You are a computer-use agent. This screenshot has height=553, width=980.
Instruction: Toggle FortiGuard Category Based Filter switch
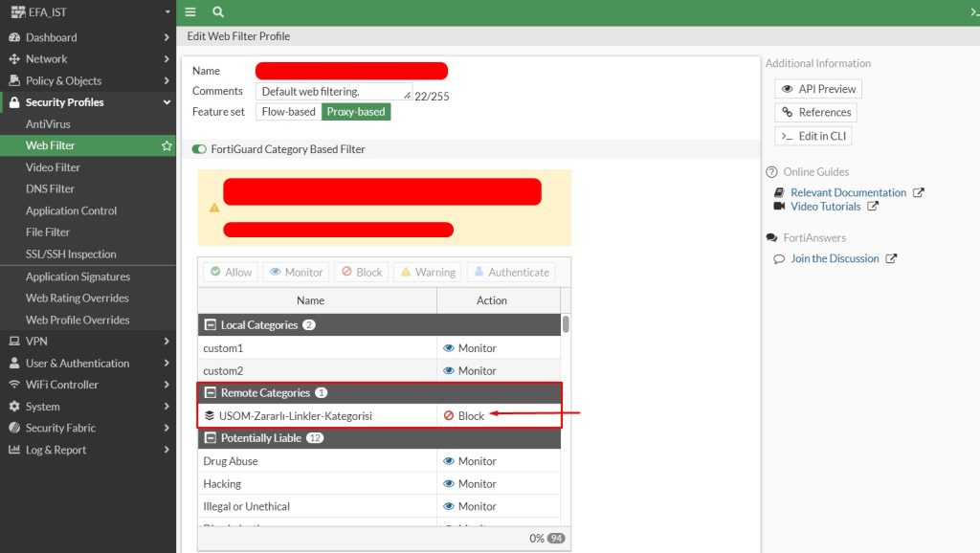pyautogui.click(x=199, y=149)
